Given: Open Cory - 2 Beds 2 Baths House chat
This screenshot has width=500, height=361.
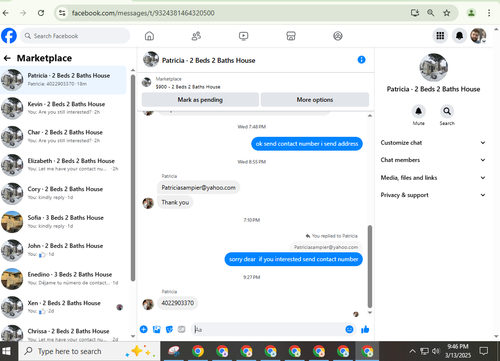Looking at the screenshot, I should 64,193.
